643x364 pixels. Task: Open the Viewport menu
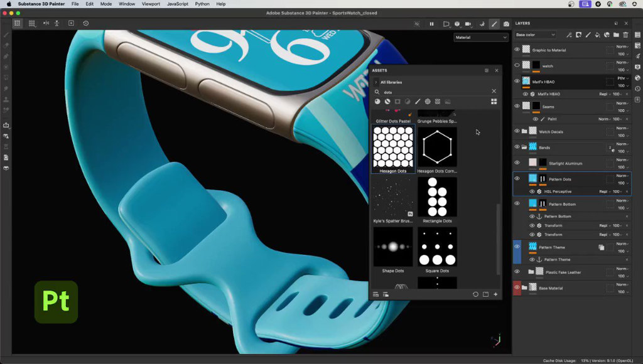(151, 4)
